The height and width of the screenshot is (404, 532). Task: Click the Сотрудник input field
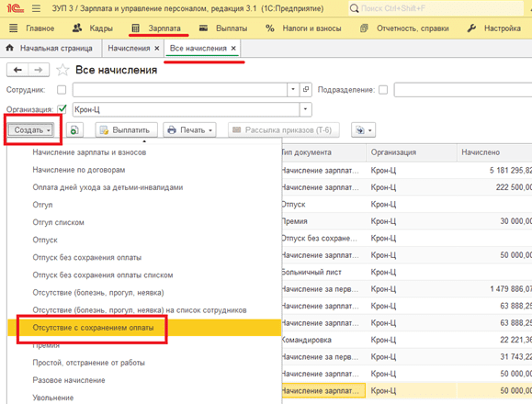pos(180,90)
